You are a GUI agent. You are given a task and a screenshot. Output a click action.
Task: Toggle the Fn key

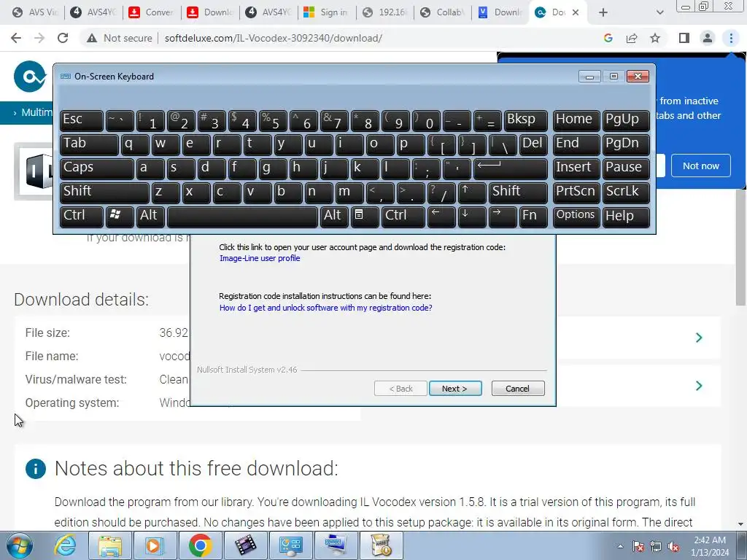coord(533,216)
